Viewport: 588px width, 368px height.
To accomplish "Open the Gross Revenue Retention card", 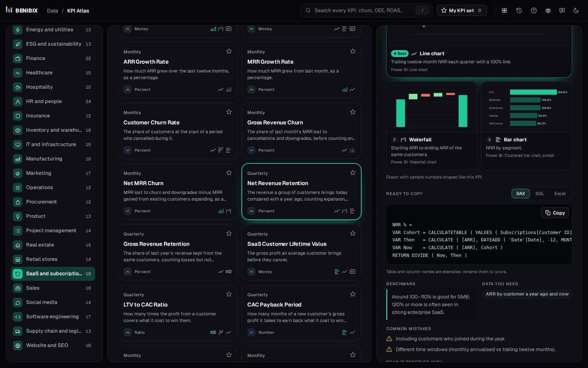I will (178, 252).
